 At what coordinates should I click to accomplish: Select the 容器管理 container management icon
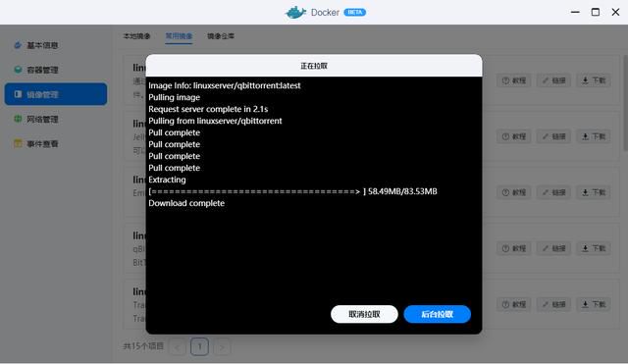pyautogui.click(x=18, y=70)
